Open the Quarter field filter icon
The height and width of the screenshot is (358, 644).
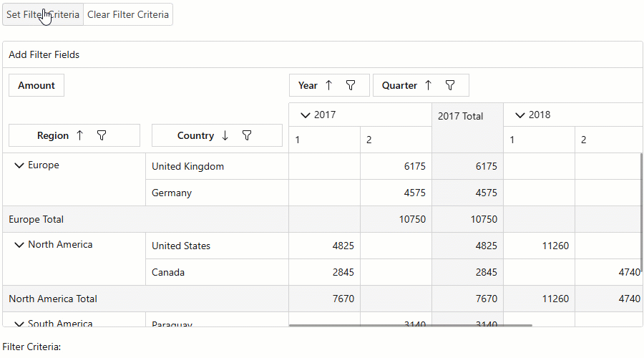[x=450, y=85]
